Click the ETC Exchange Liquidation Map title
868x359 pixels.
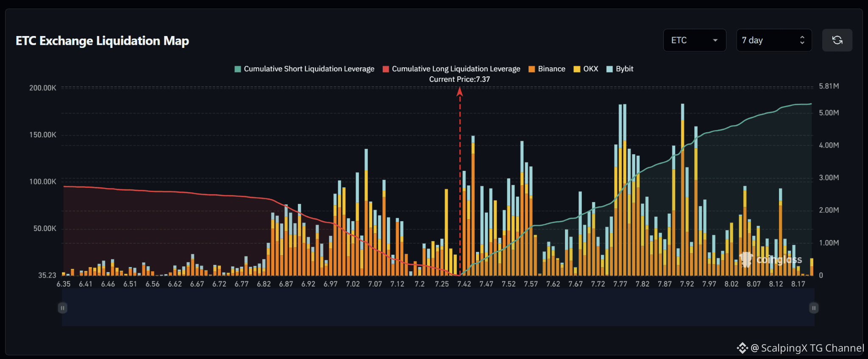click(x=102, y=41)
